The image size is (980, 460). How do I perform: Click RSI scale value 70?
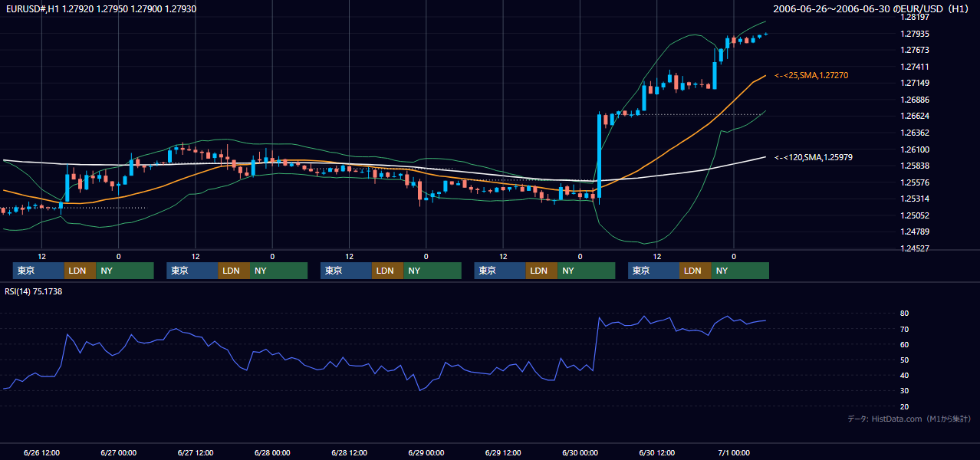[x=905, y=329]
